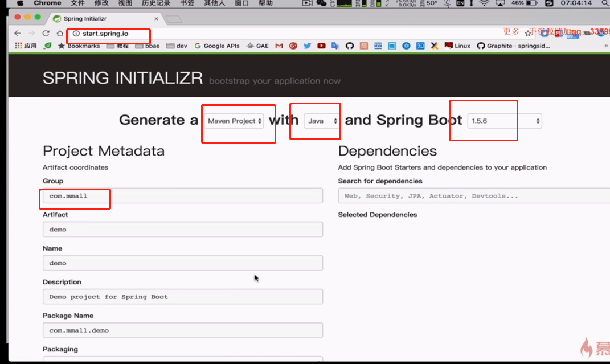
Task: Open the Linux bookmark
Action: coord(457,46)
